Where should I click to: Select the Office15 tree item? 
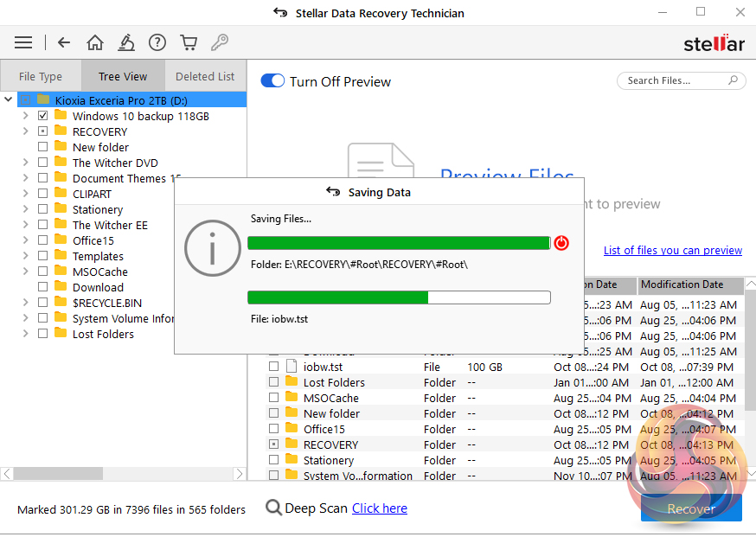(x=93, y=240)
